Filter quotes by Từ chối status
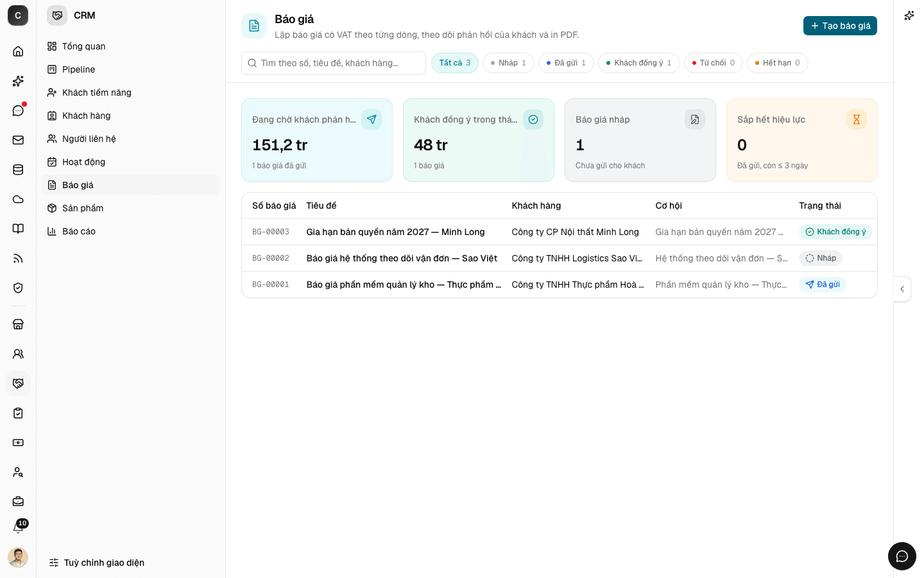This screenshot has width=924, height=578. click(x=714, y=63)
